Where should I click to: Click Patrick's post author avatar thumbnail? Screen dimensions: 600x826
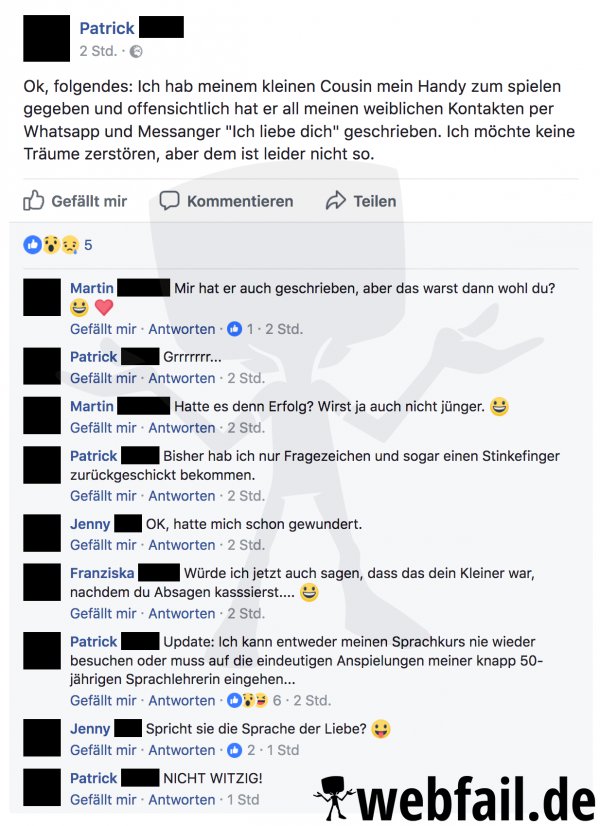46,38
